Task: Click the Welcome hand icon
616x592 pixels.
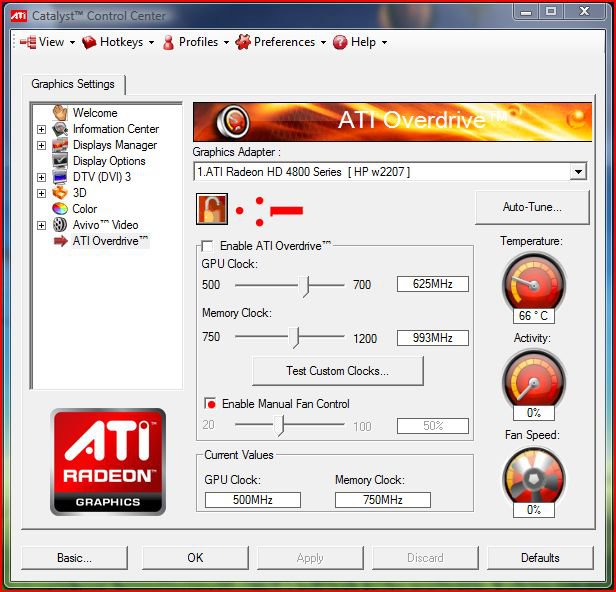Action: tap(60, 113)
